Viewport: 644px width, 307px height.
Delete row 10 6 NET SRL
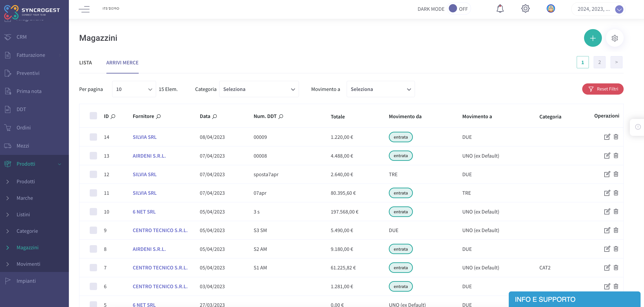pos(616,212)
